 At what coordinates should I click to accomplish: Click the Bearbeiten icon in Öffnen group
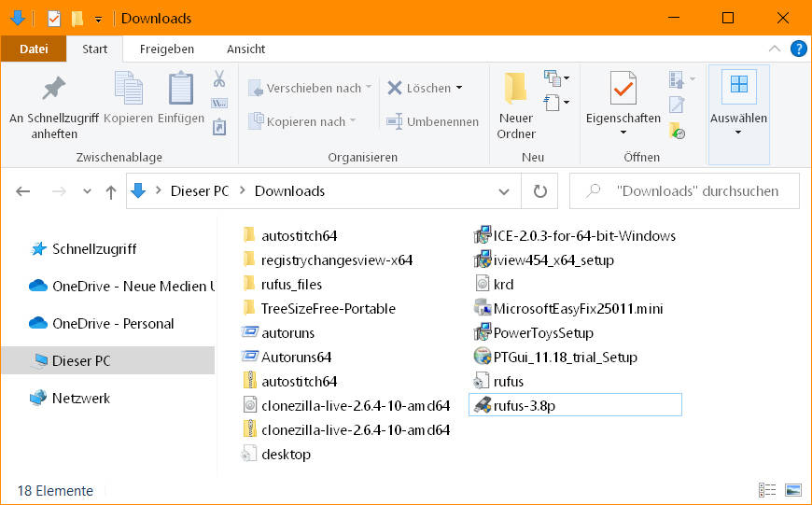(x=677, y=105)
